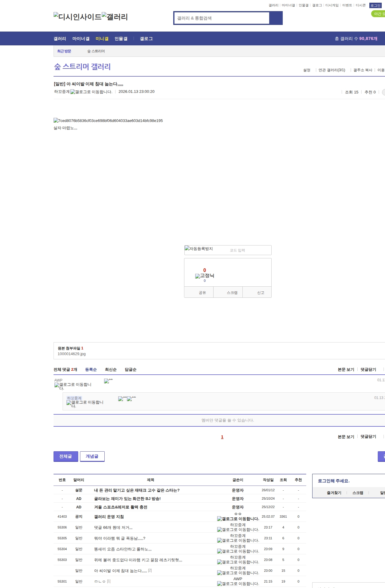
Task: Sort comments by 최신순
Action: (111, 370)
